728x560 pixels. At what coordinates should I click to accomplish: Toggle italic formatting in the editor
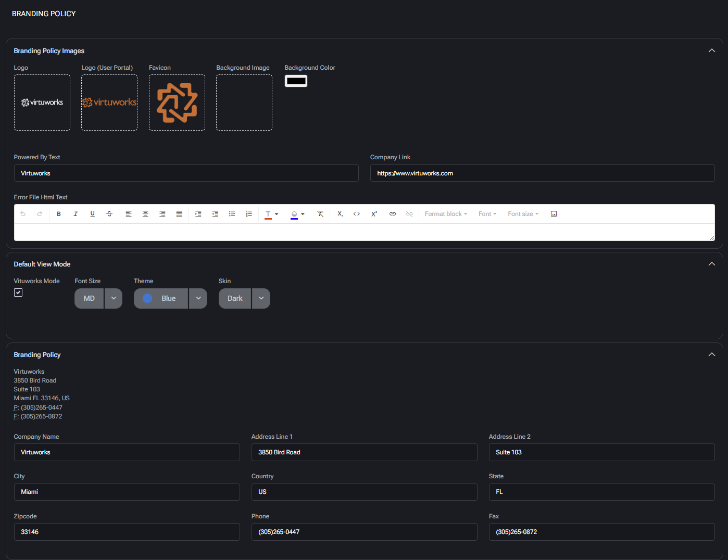[x=76, y=214]
